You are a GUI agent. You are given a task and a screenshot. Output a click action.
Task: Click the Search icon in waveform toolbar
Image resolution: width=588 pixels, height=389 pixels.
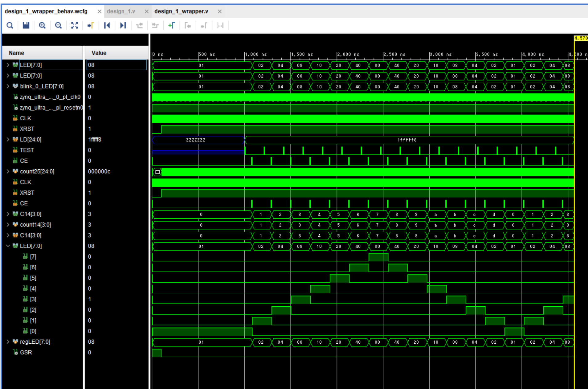point(10,25)
